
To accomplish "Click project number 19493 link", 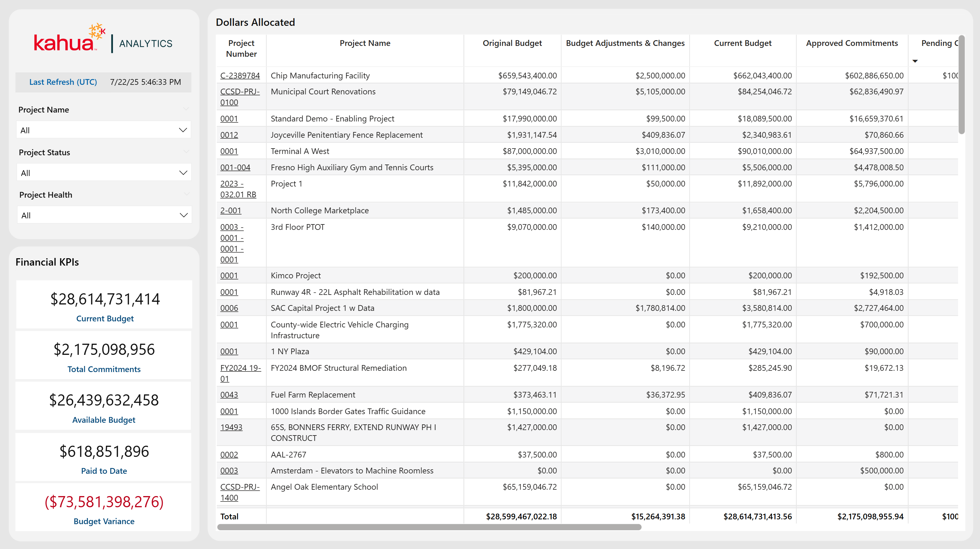I will (231, 427).
